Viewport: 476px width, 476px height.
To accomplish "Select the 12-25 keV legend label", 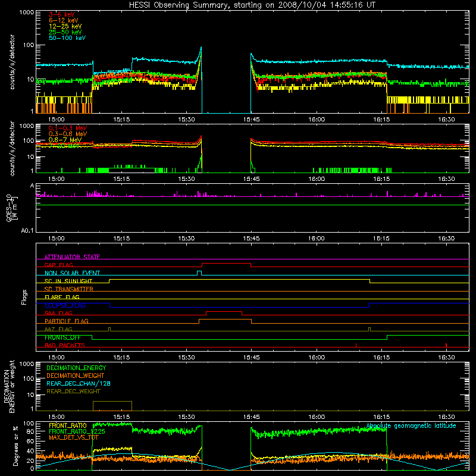I will pyautogui.click(x=65, y=26).
